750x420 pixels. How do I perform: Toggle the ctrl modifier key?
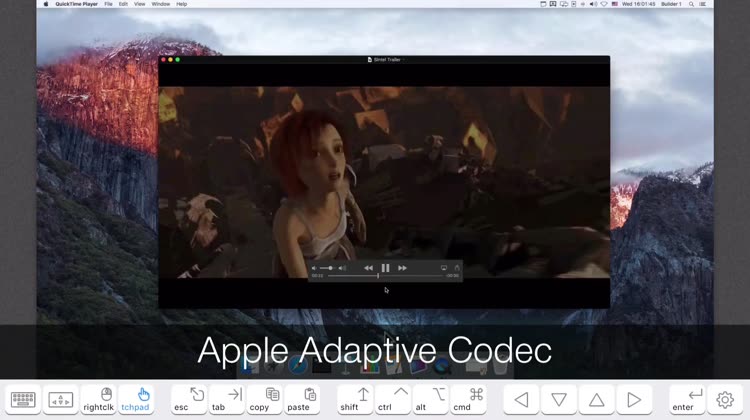pyautogui.click(x=393, y=399)
